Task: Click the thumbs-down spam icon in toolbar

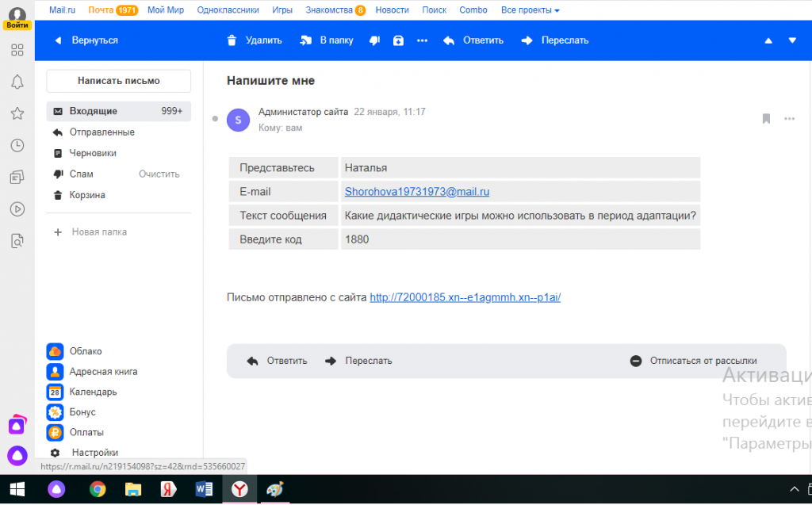Action: [375, 40]
